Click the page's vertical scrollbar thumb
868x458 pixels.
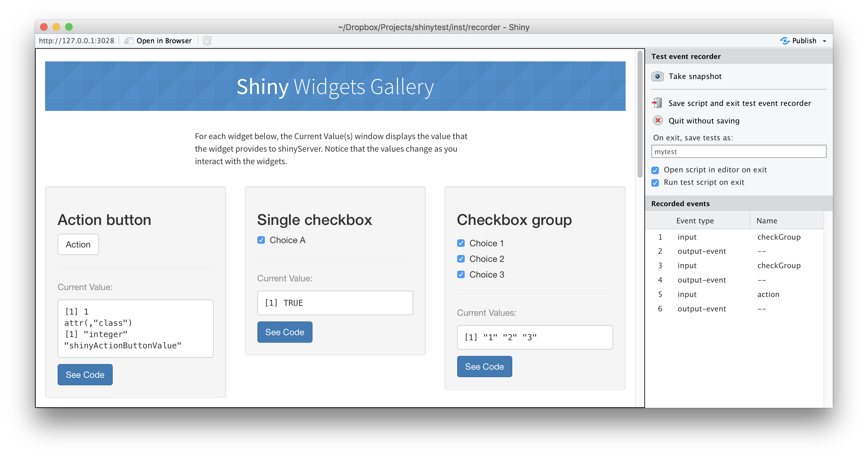(639, 115)
